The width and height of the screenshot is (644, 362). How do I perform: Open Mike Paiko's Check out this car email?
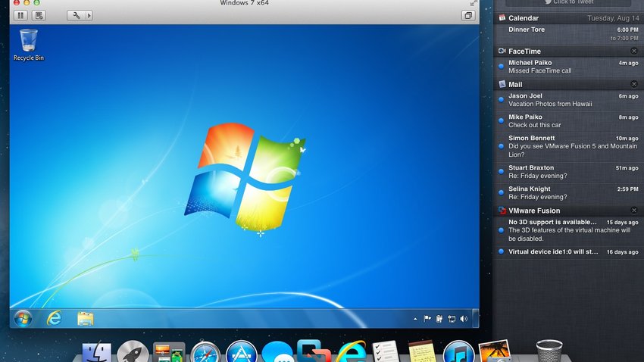pyautogui.click(x=568, y=121)
